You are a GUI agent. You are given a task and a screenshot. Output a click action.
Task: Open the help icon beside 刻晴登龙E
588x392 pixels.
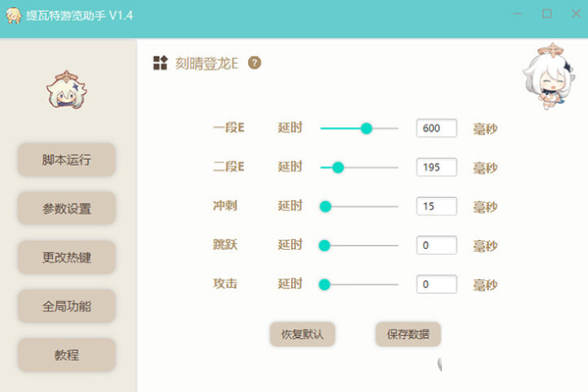(x=255, y=63)
